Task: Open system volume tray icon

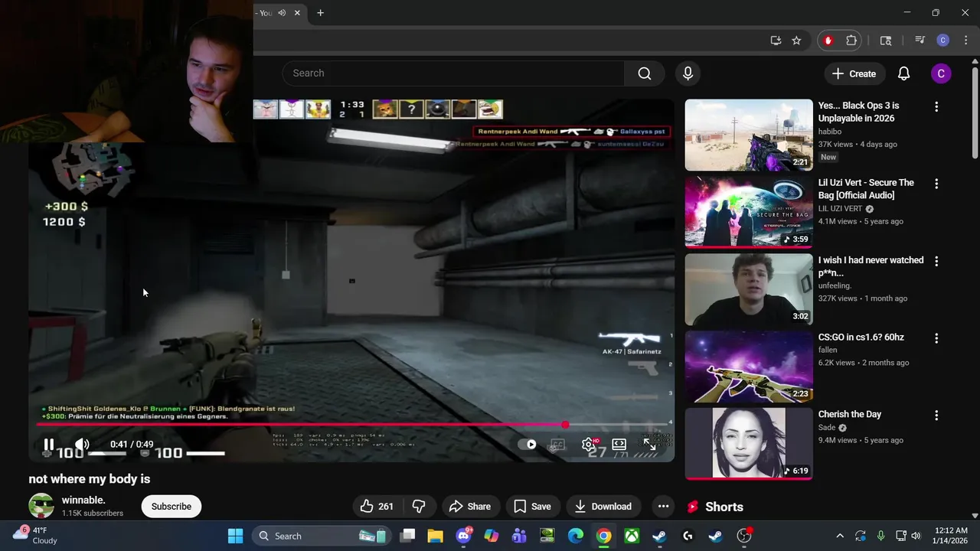Action: point(916,536)
